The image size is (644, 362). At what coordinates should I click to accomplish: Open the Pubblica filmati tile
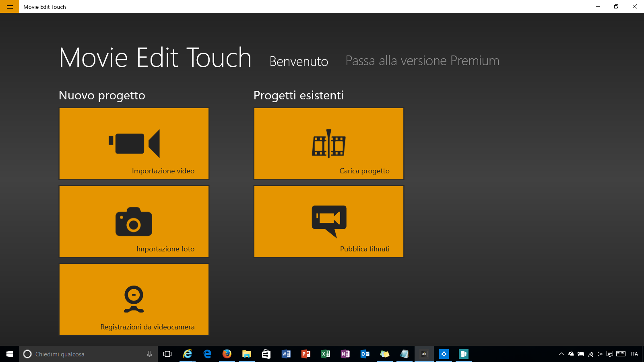[x=329, y=222]
